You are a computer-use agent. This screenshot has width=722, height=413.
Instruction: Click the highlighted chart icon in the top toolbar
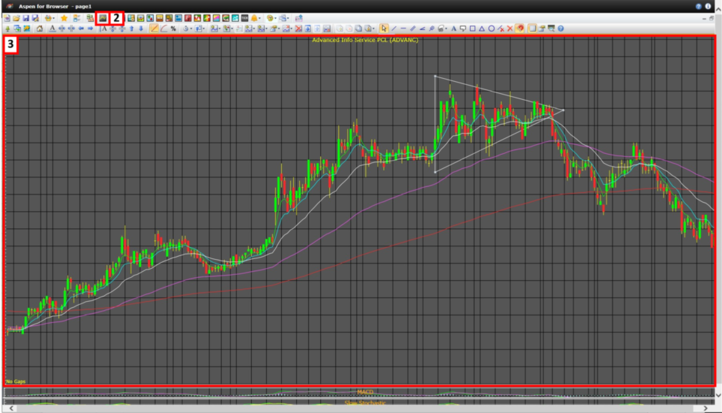(x=103, y=18)
